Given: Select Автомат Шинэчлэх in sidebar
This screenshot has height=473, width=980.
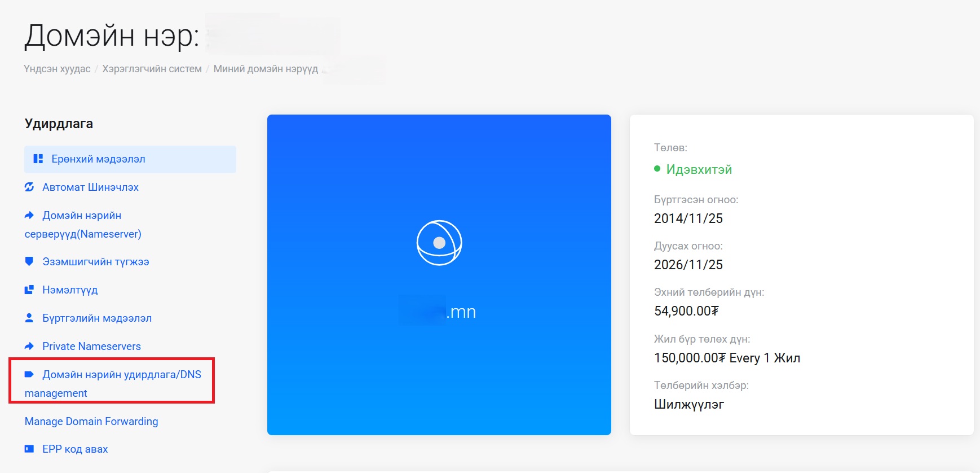Looking at the screenshot, I should click(x=90, y=187).
